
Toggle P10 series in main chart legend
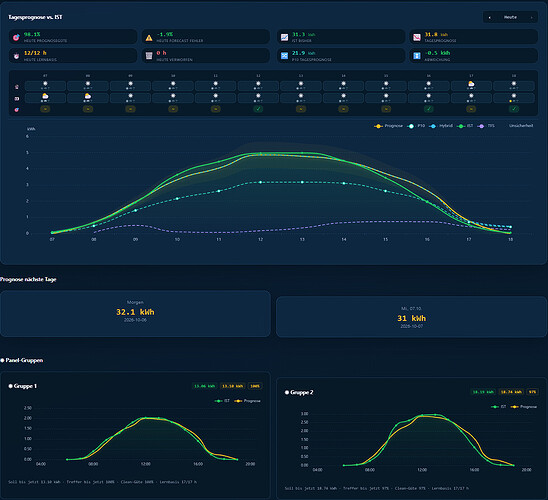coord(416,126)
